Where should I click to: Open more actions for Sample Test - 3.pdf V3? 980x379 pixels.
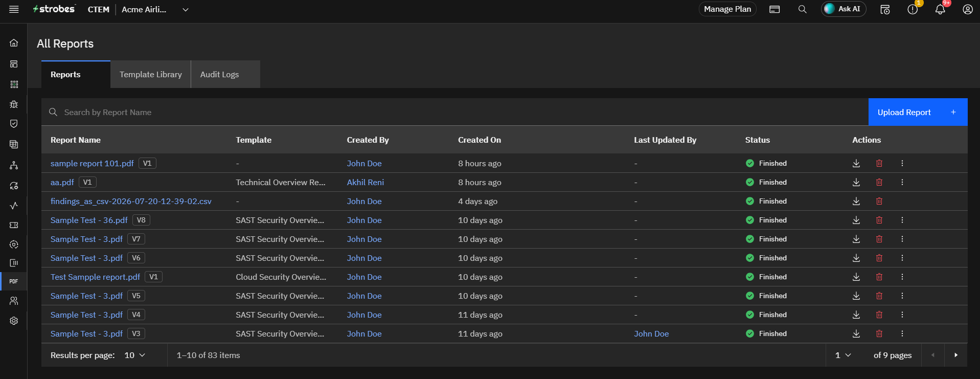click(902, 333)
